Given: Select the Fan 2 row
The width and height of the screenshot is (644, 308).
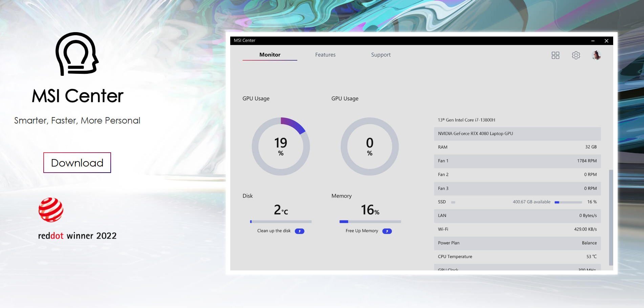Looking at the screenshot, I should click(517, 175).
